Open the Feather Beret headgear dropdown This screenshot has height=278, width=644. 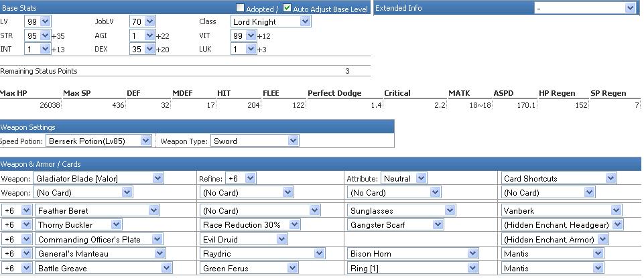pos(97,210)
